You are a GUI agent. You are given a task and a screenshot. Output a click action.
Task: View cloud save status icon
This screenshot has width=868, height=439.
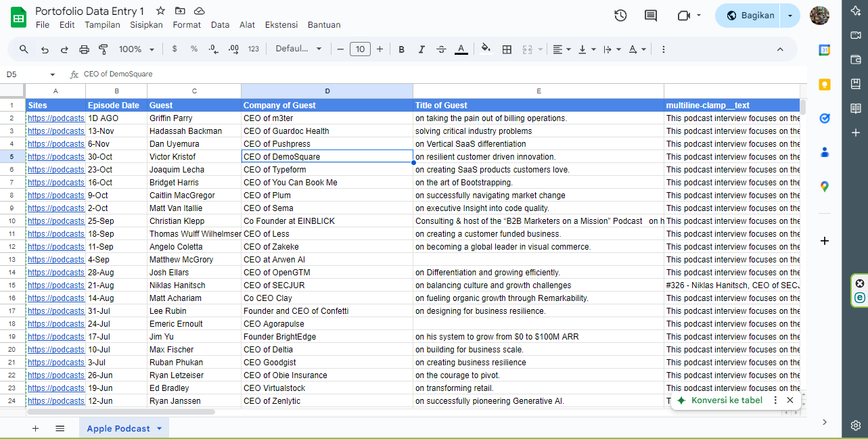(199, 11)
